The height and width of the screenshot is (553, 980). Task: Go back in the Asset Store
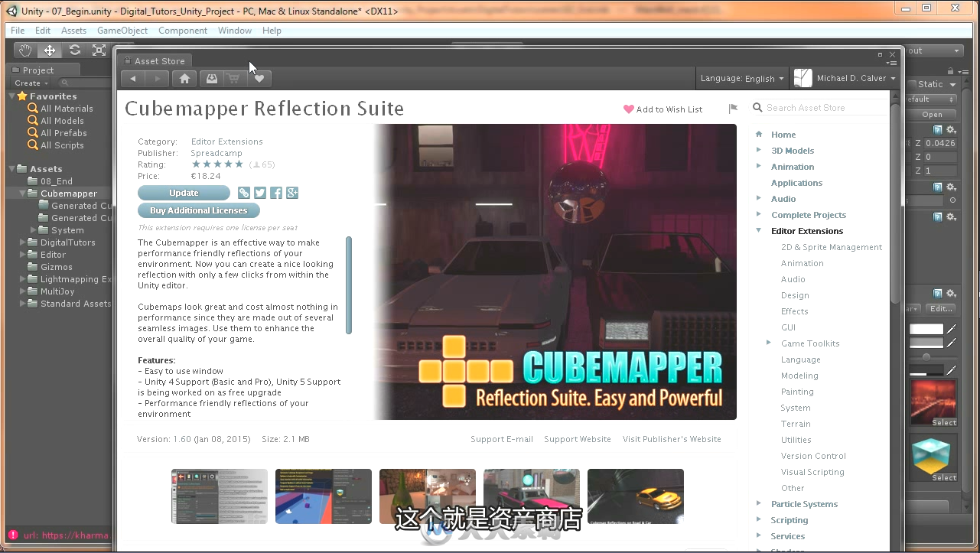click(x=133, y=78)
